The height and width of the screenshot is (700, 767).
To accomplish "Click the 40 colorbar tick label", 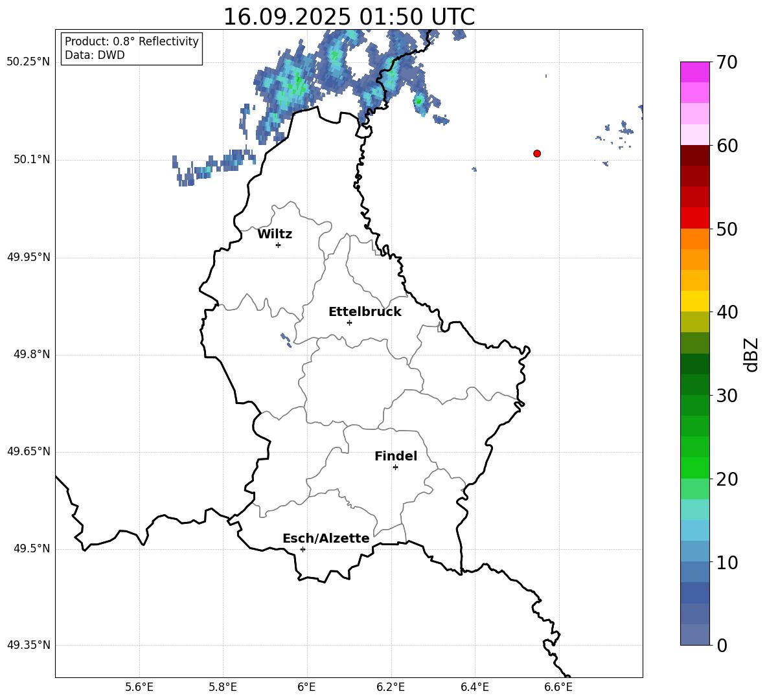I will (x=727, y=312).
